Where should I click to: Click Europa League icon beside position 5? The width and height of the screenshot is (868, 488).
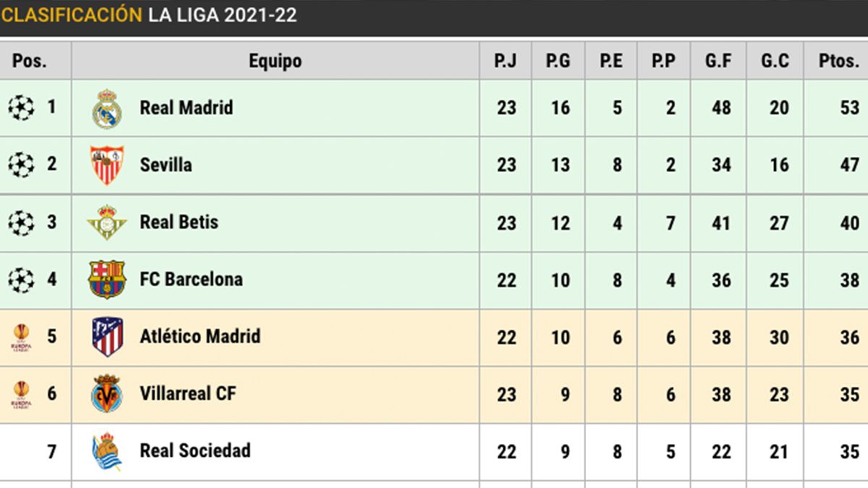click(x=21, y=336)
